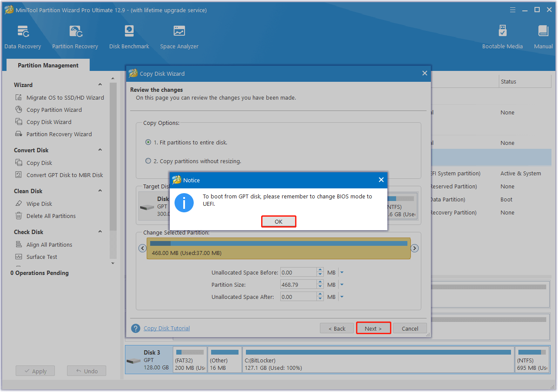
Task: Open Disk Benchmark tool
Action: (x=129, y=37)
